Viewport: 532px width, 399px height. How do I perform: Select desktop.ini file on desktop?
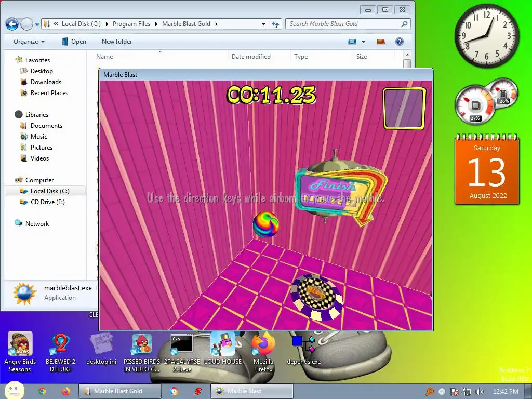point(101,349)
